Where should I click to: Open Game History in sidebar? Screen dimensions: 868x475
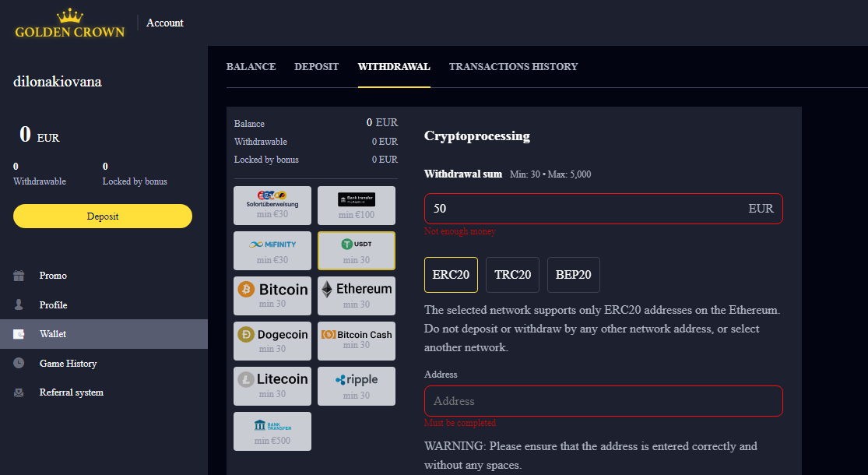pyautogui.click(x=68, y=364)
